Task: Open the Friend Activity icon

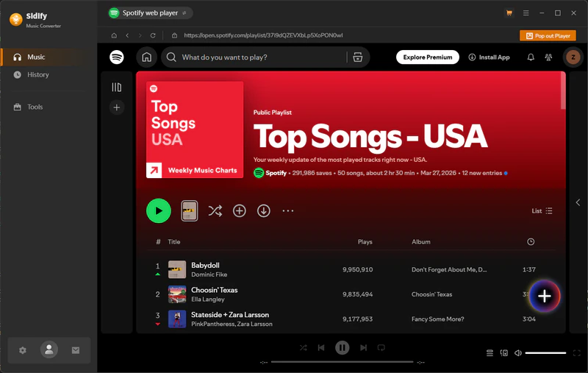Action: pyautogui.click(x=548, y=57)
